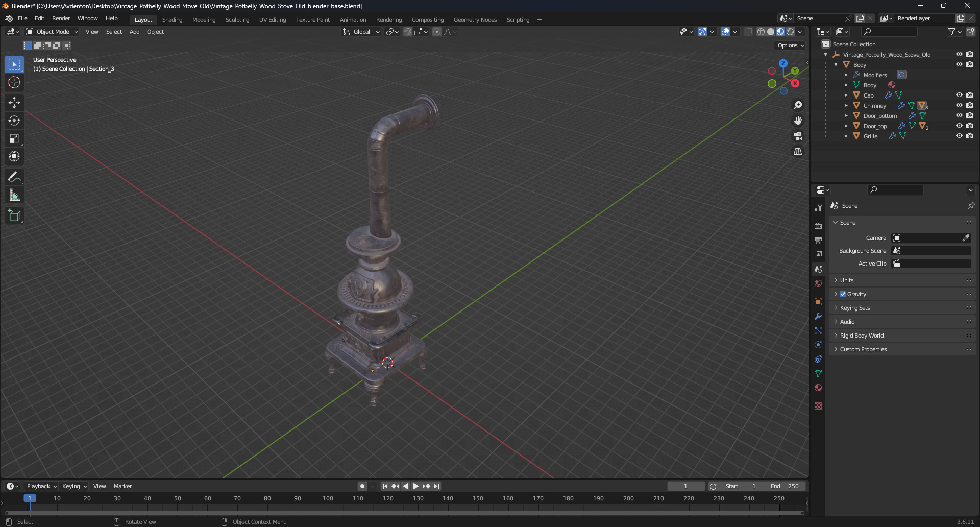Open the Marker menu in the timeline
Viewport: 980px width, 527px height.
click(122, 486)
